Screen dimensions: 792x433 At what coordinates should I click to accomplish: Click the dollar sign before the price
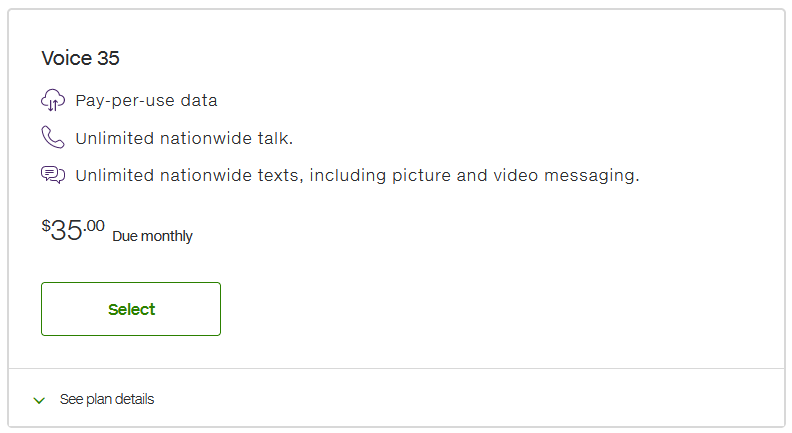point(46,225)
